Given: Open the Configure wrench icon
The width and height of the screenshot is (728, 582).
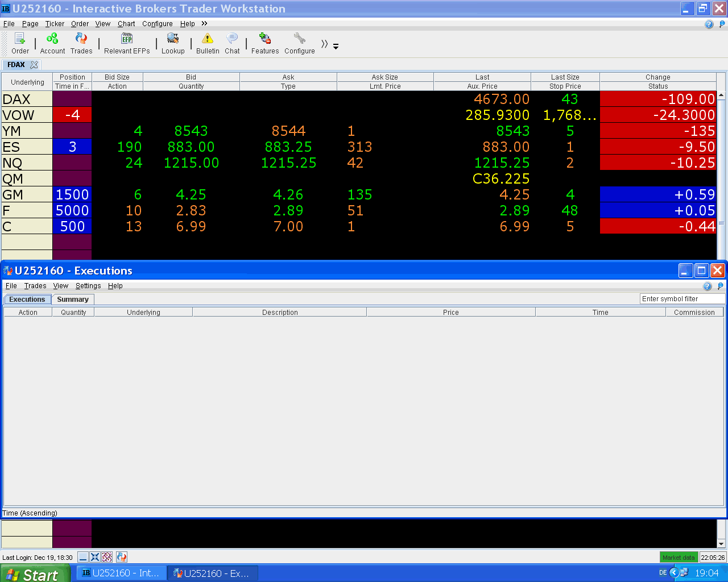Looking at the screenshot, I should point(299,38).
